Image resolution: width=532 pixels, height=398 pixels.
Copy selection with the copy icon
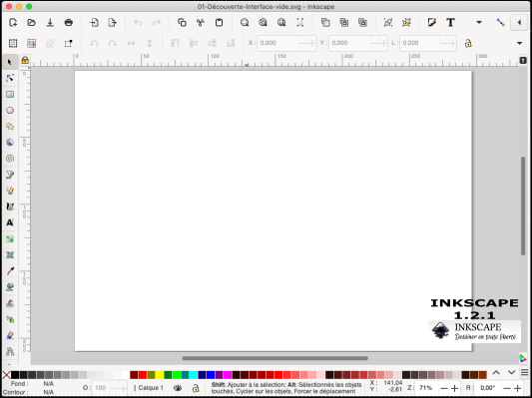pyautogui.click(x=182, y=23)
